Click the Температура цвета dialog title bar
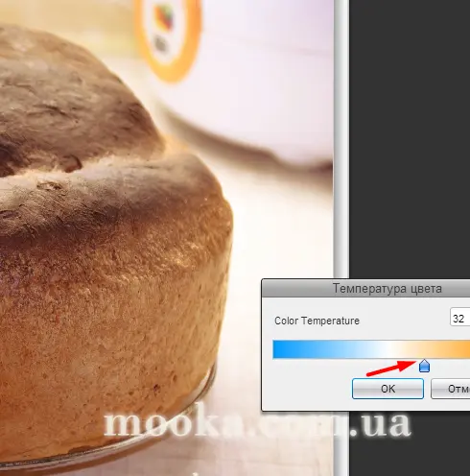This screenshot has height=476, width=470. [x=366, y=289]
